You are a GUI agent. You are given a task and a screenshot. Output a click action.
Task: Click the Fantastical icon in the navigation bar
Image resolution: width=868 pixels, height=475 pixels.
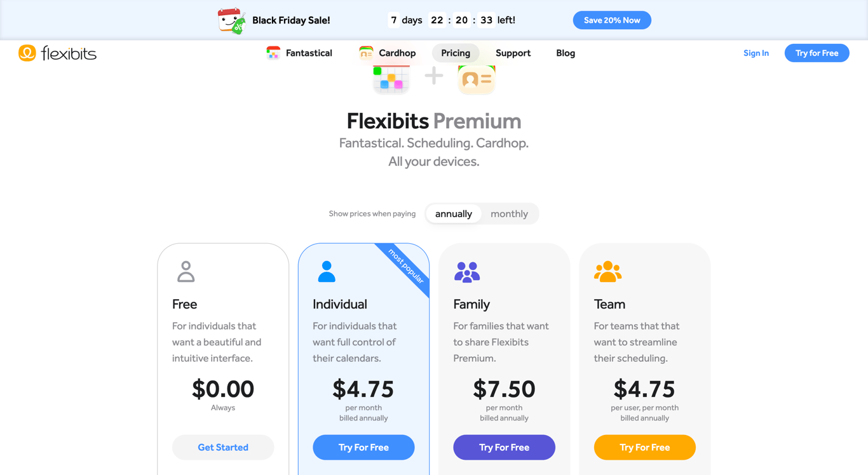[x=273, y=53]
